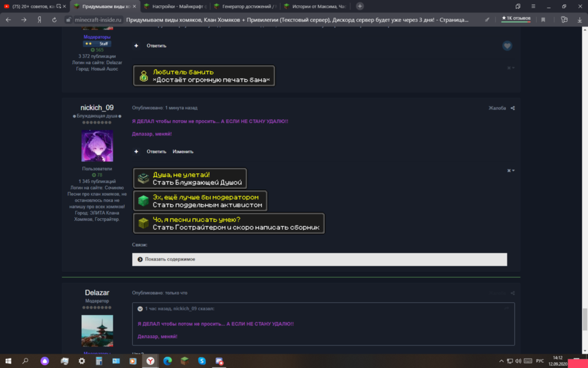Click 'Опубликовано: только что' timestamp
The image size is (588, 368).
[160, 293]
